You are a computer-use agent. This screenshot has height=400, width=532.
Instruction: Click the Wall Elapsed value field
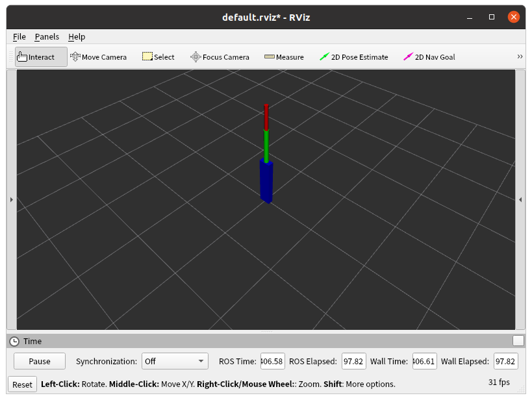click(x=505, y=361)
